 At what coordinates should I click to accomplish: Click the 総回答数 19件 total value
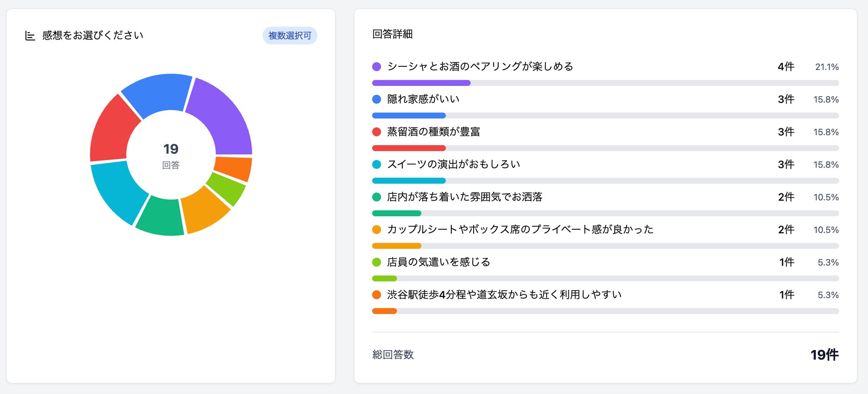(x=824, y=355)
